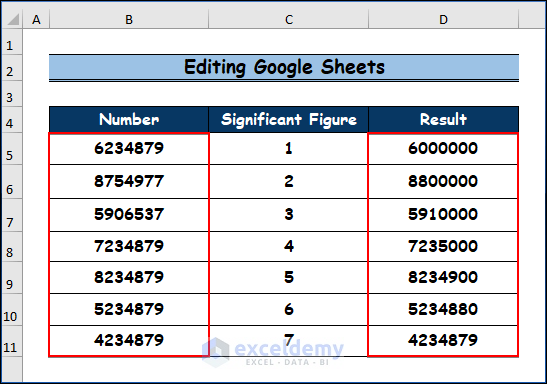The image size is (547, 384).
Task: Select Result cell 4234879 in column D
Action: 443,341
